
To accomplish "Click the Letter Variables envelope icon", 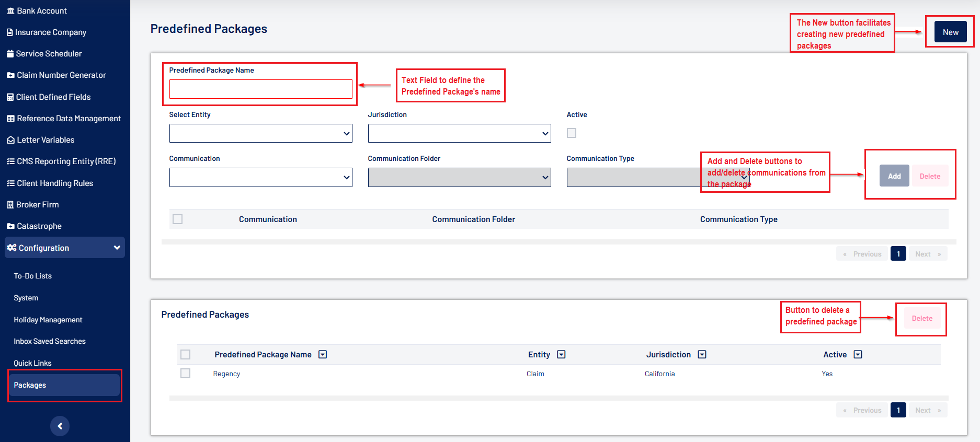I will click(10, 140).
